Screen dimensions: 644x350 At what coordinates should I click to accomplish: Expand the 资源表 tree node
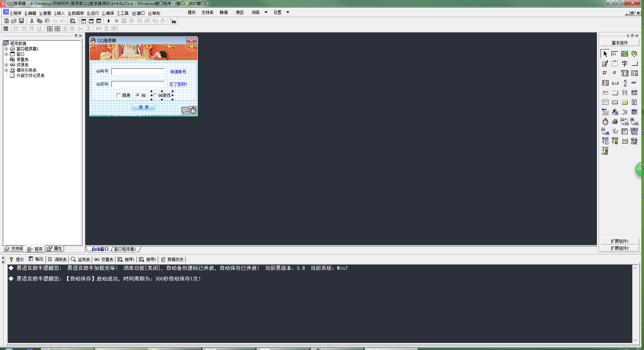pos(6,65)
